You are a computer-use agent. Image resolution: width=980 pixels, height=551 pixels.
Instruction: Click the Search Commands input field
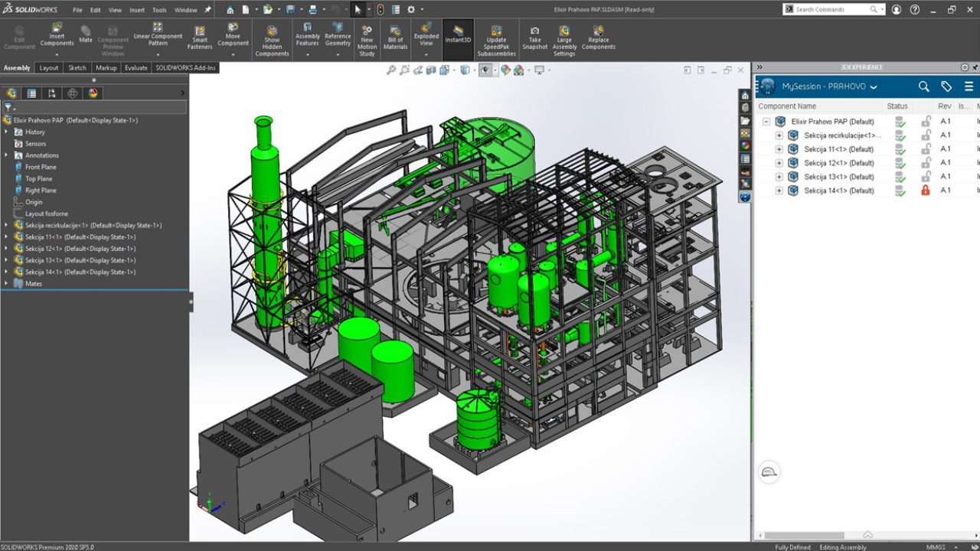click(831, 10)
